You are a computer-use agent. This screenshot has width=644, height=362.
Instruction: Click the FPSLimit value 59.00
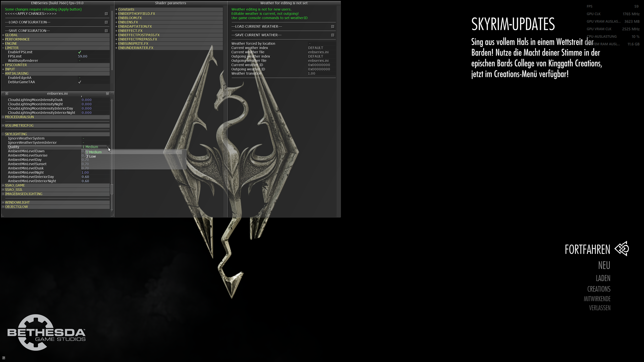[83, 57]
